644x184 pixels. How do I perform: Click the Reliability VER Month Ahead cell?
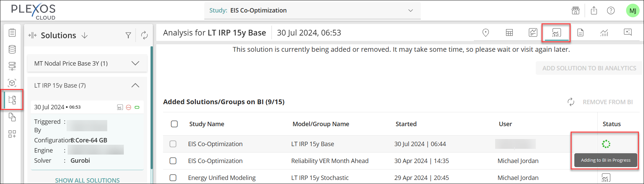[x=330, y=161]
